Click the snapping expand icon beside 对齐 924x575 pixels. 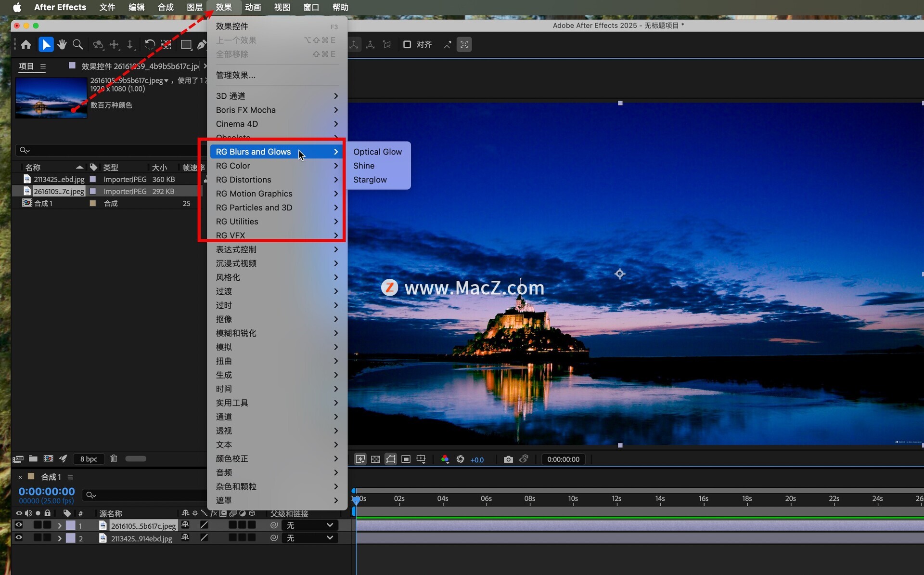coord(448,45)
